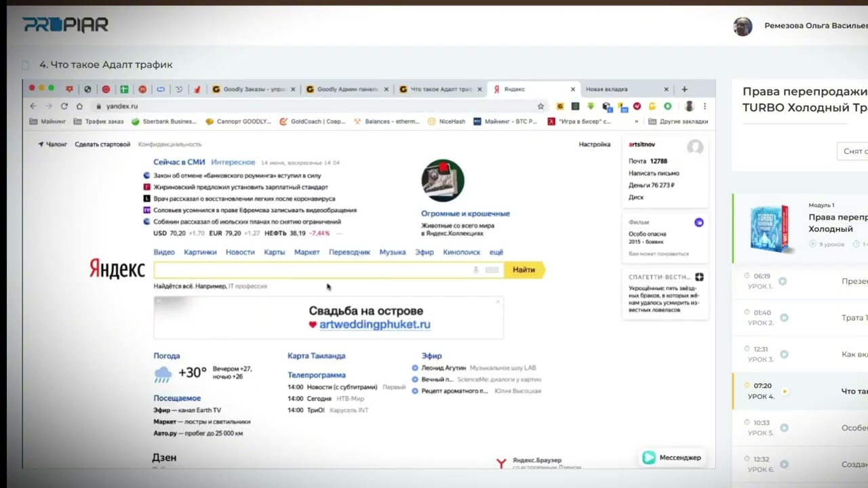Click the microphone voice search icon

click(x=475, y=270)
